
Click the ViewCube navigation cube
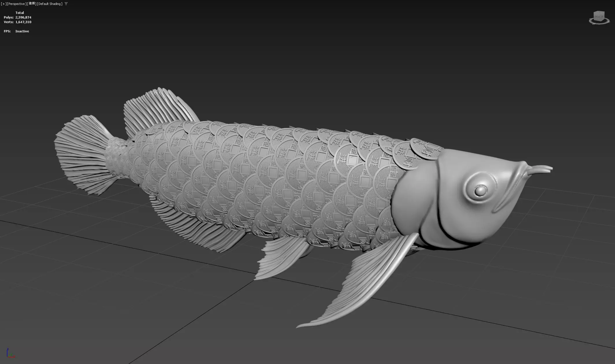pyautogui.click(x=599, y=16)
